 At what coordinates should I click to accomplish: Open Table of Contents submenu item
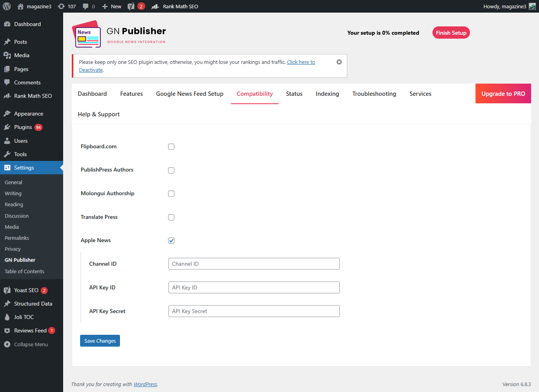(x=24, y=271)
